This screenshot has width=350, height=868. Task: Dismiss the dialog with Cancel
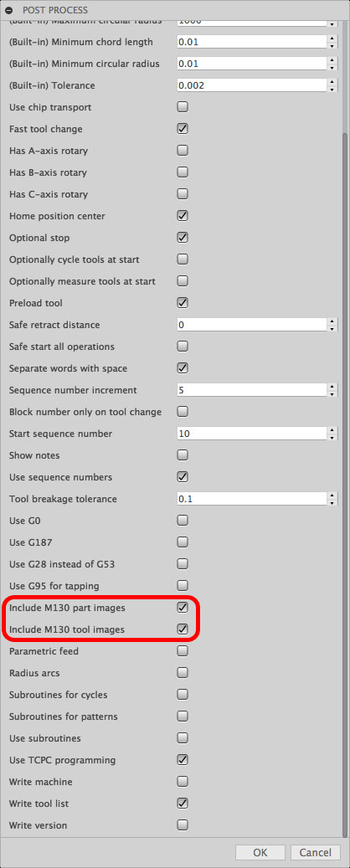[315, 852]
